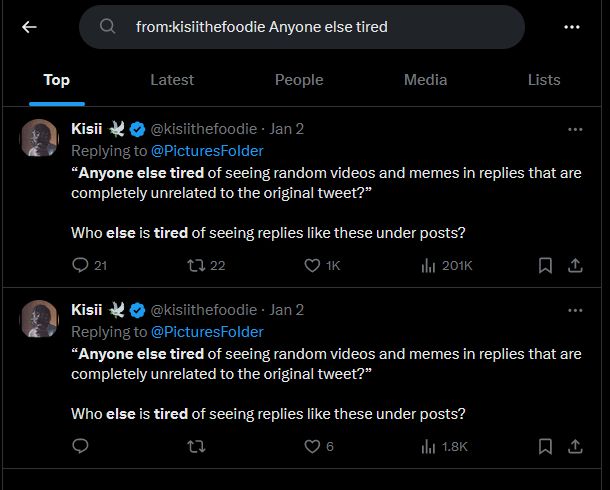Open the first tweet's more options menu
Viewport: 610px width, 490px height.
575,129
